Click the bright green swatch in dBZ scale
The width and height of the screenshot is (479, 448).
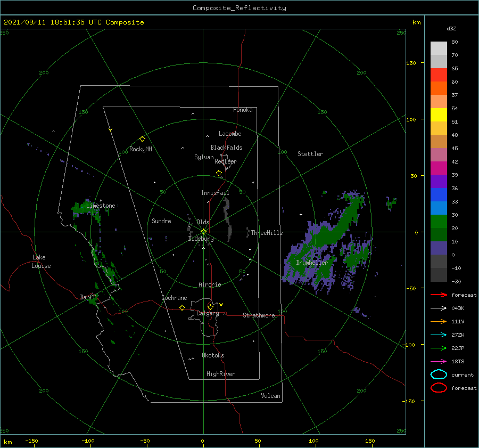point(439,222)
